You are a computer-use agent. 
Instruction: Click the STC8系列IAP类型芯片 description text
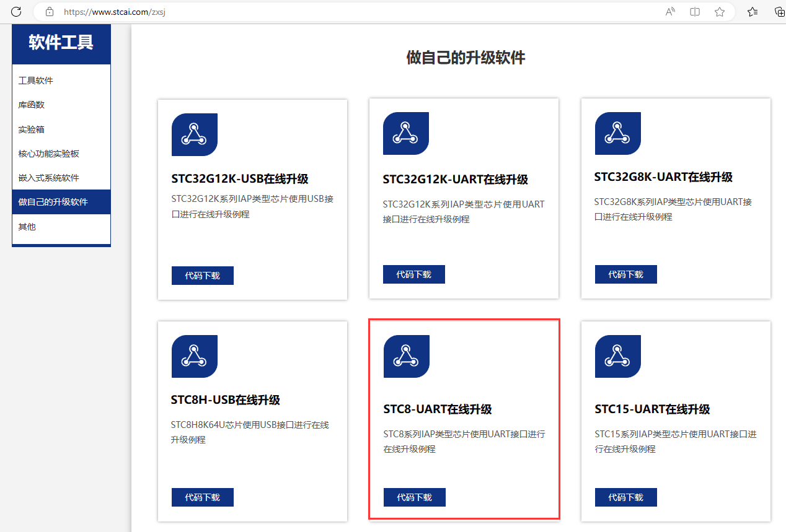(x=464, y=442)
